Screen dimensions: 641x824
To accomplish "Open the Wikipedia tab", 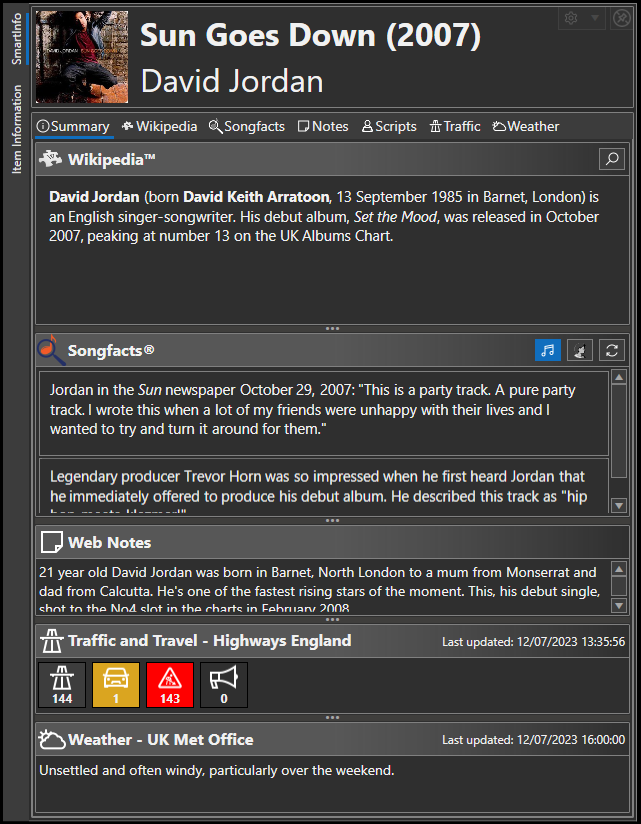I will [159, 127].
